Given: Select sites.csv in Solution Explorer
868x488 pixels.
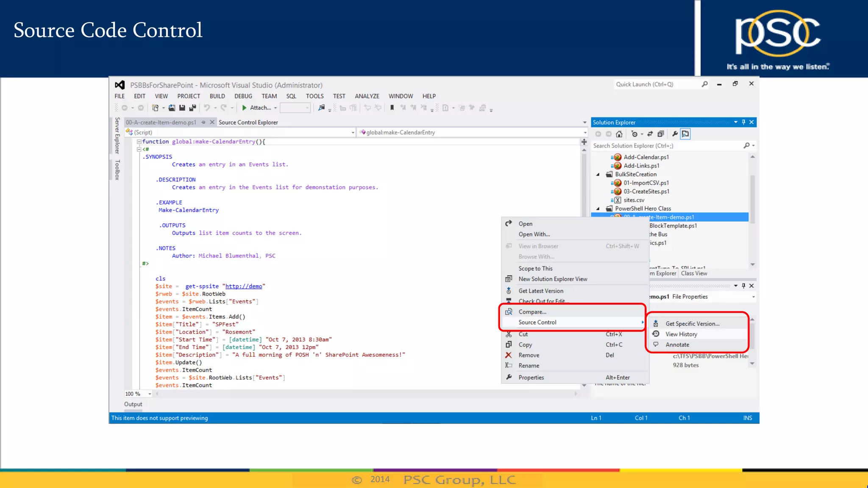Looking at the screenshot, I should click(x=634, y=200).
